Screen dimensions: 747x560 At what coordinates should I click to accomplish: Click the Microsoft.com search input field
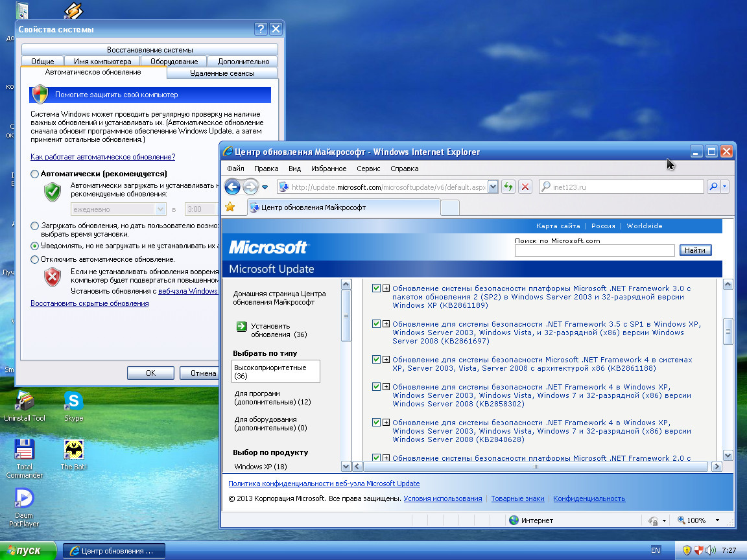[595, 251]
